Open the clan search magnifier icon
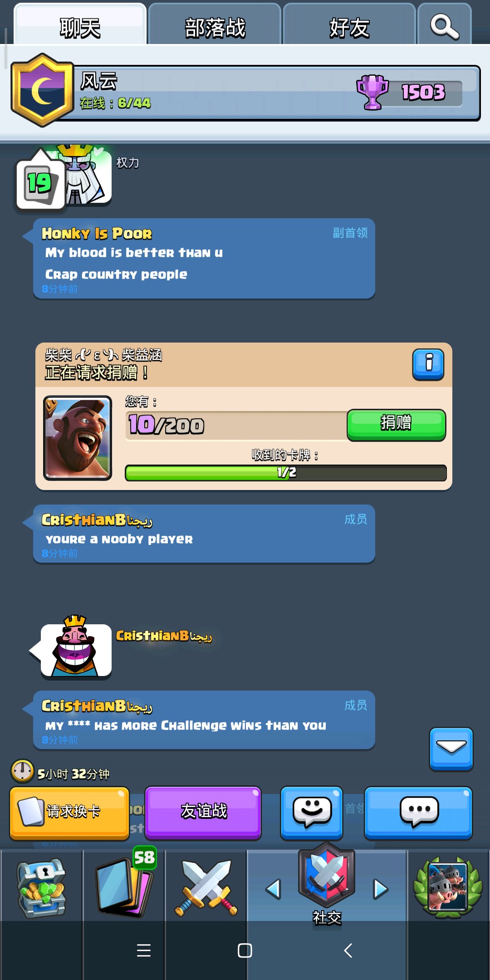The width and height of the screenshot is (490, 980). [x=445, y=26]
